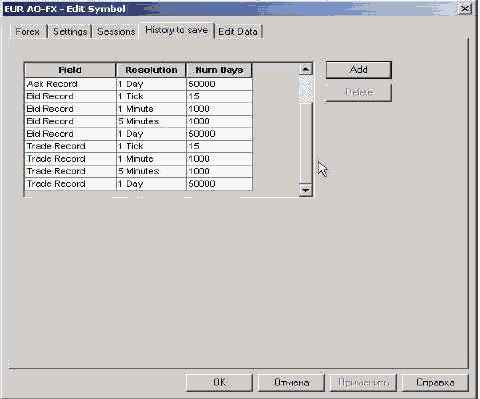
Task: Select Trade Record field in 1 Minute row
Action: point(70,159)
